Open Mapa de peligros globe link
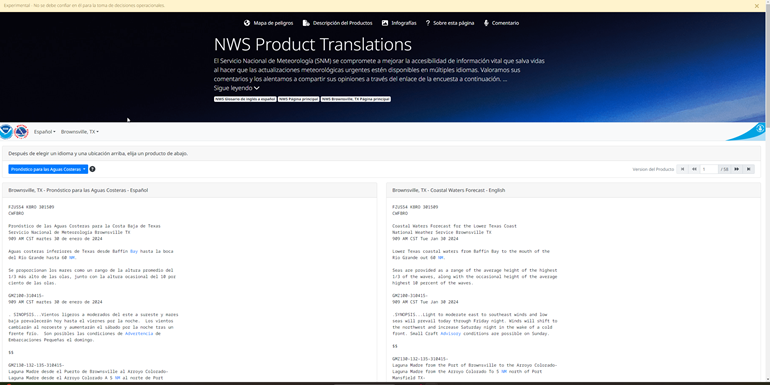 click(x=269, y=23)
